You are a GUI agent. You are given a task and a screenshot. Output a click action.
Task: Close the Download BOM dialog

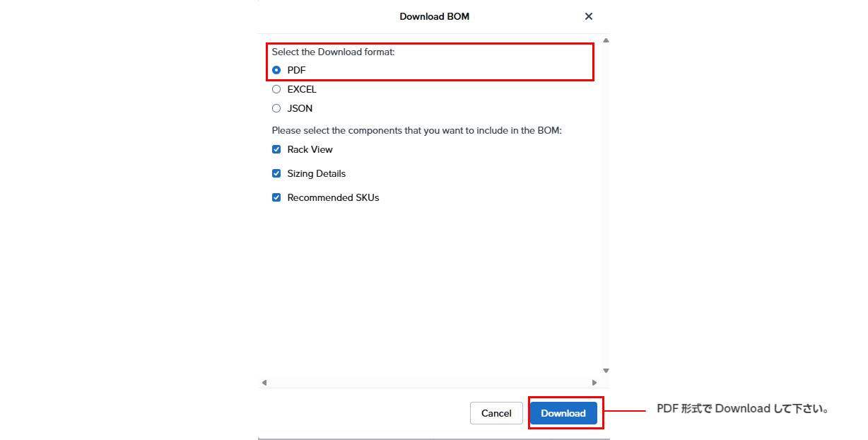[589, 16]
